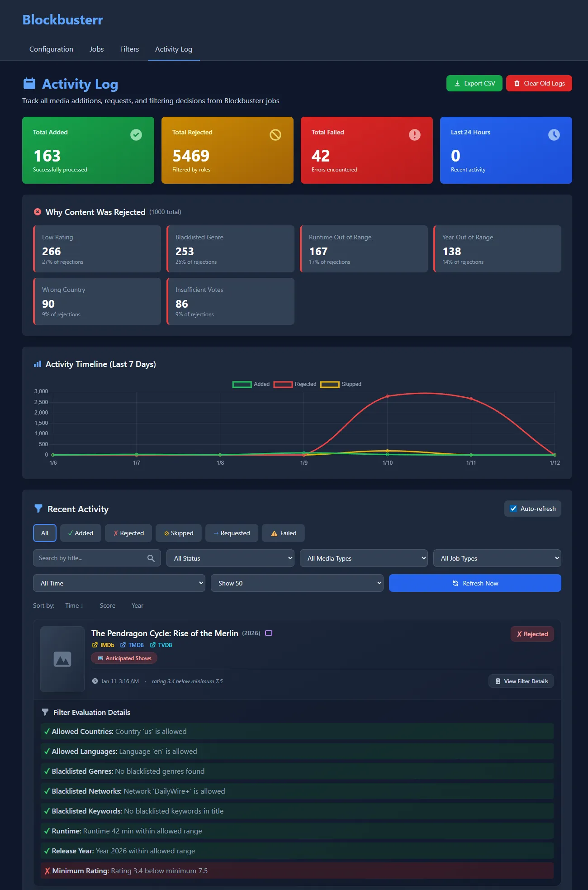Click the ban icon on Total Rejected card
This screenshot has height=890, width=588.
coord(275,135)
